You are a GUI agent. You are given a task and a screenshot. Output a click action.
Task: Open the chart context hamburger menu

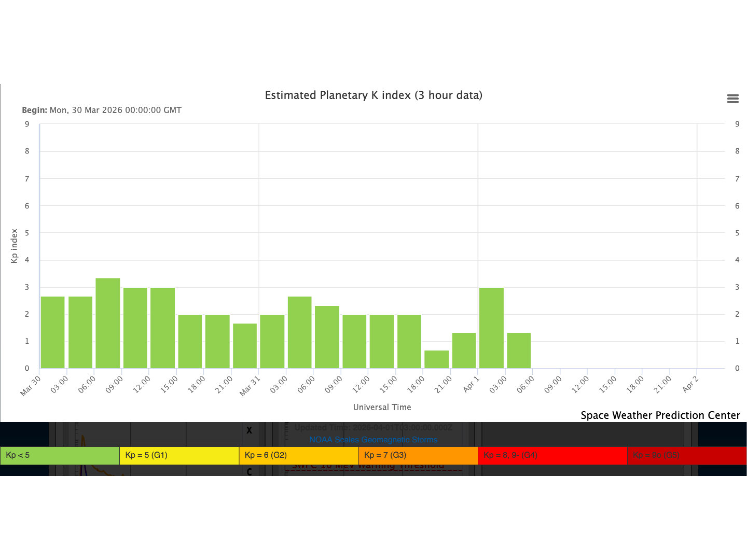732,99
